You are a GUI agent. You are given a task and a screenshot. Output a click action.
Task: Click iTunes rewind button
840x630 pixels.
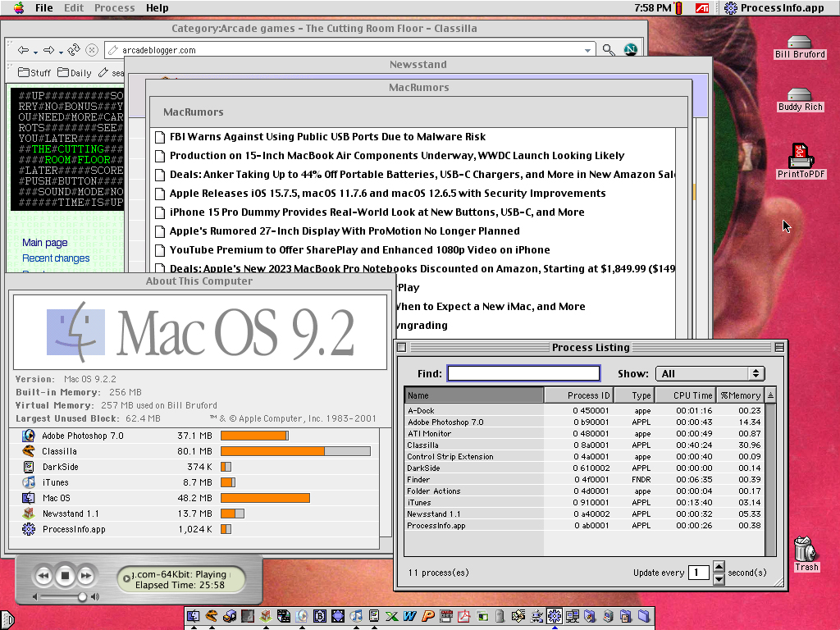44,576
